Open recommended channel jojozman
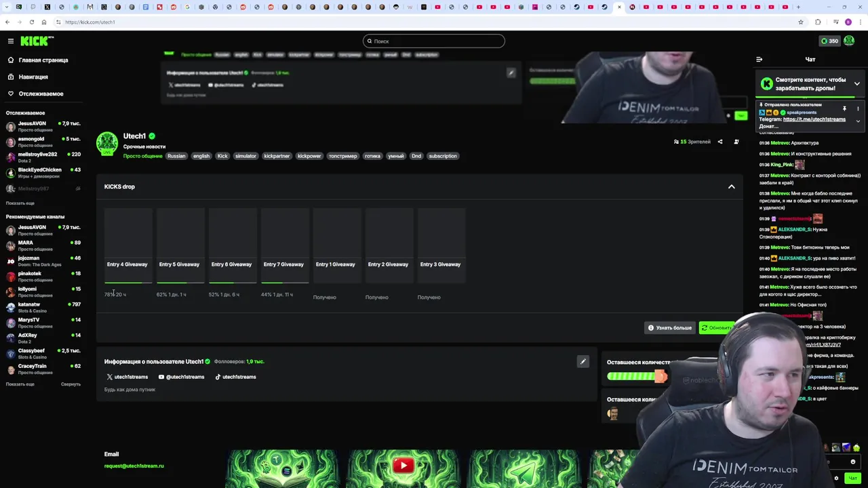The image size is (868, 488). pos(43,262)
